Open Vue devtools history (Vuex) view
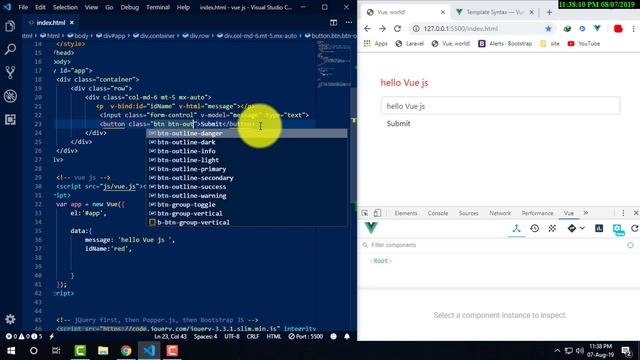Screen dimensions: 640x360 click(534, 229)
